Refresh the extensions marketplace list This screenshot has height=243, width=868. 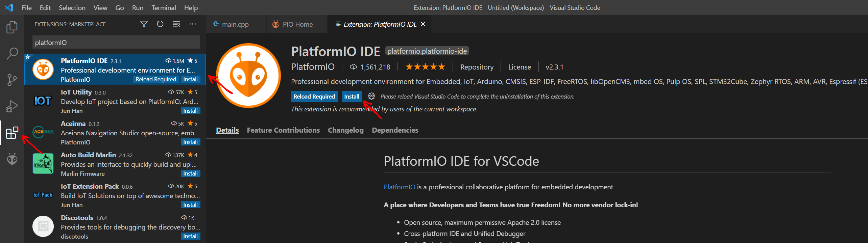pos(160,24)
